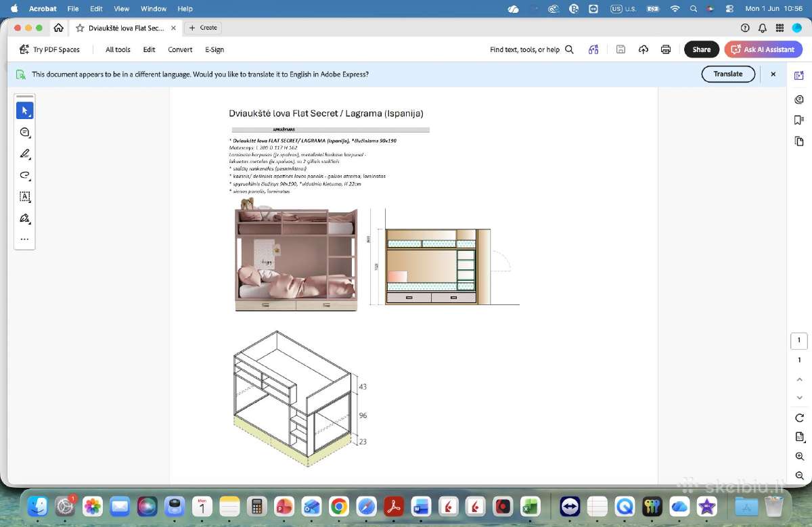Open the Edit toolbar item
Viewport: 812px width, 527px height.
(x=150, y=49)
